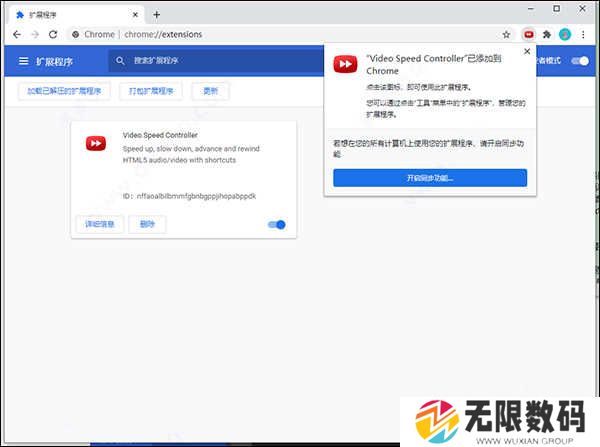Click the 扩展程序 page heading

(54, 61)
